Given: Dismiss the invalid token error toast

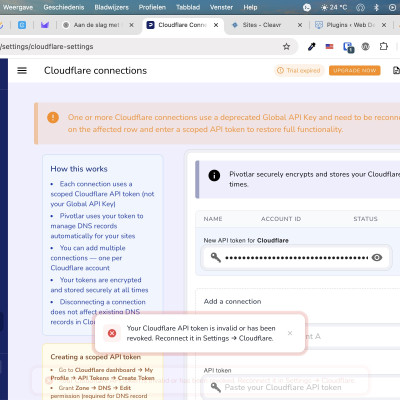Looking at the screenshot, I should [x=290, y=333].
